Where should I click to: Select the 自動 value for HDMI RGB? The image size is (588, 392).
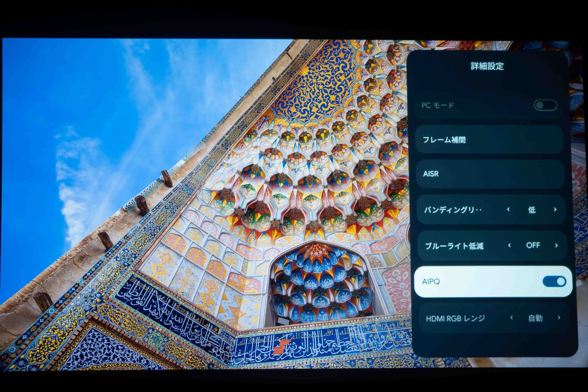click(535, 318)
